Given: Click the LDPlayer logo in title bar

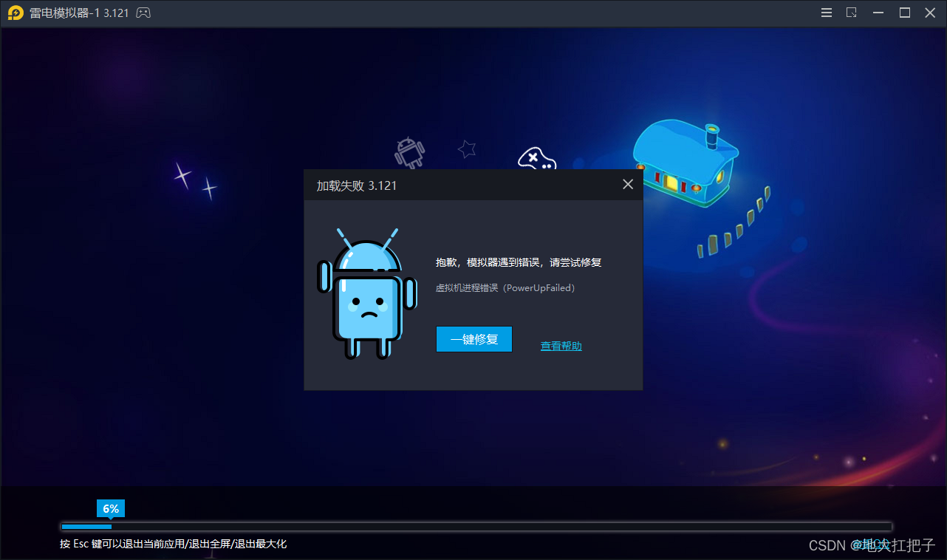Looking at the screenshot, I should (x=16, y=13).
